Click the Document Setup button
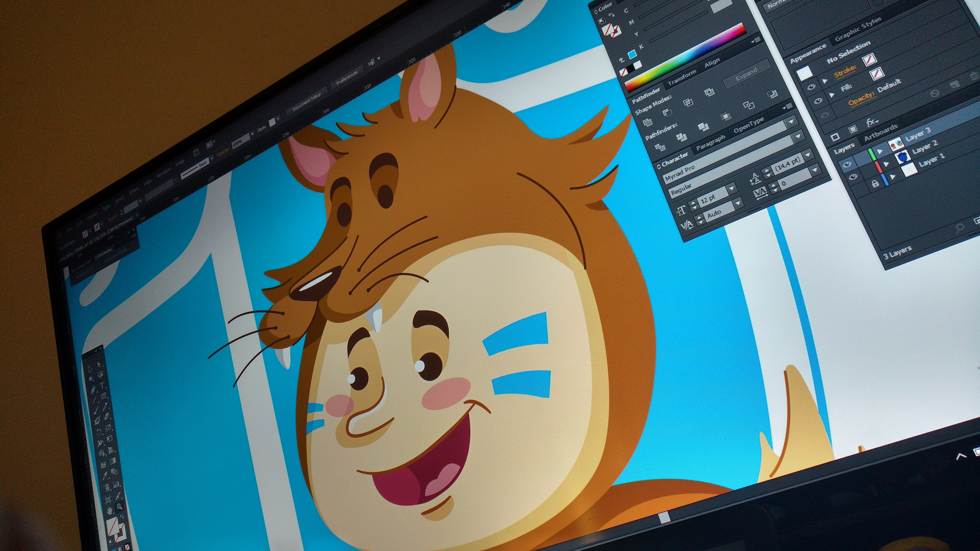 307,102
